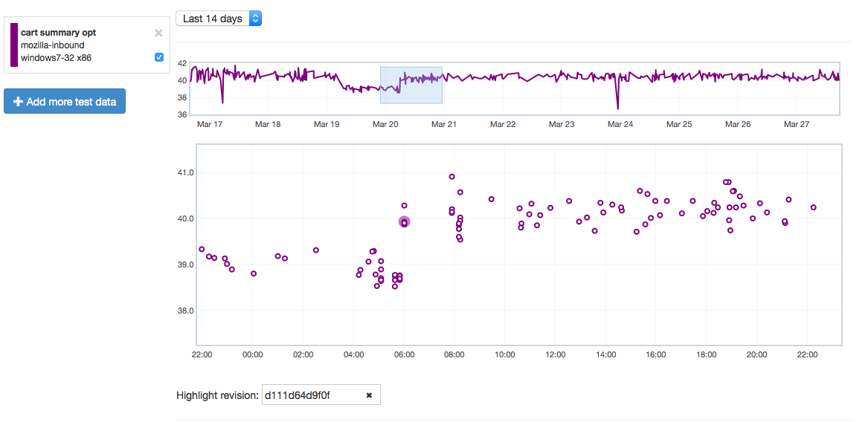Image resolution: width=868 pixels, height=422 pixels.
Task: Select the highlighted data point at 06:00
Action: click(x=404, y=222)
